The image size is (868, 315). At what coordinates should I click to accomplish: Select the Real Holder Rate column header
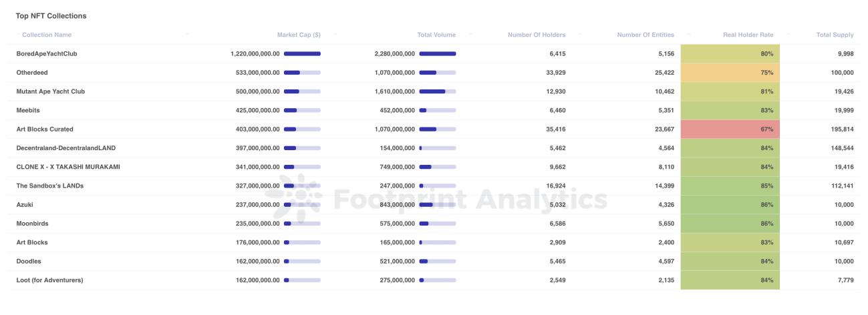pyautogui.click(x=748, y=35)
